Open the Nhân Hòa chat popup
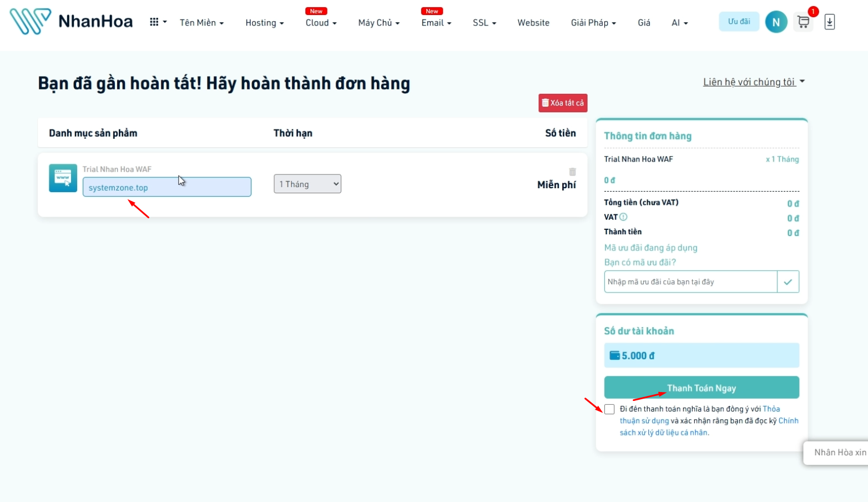Image resolution: width=868 pixels, height=502 pixels. coord(836,453)
